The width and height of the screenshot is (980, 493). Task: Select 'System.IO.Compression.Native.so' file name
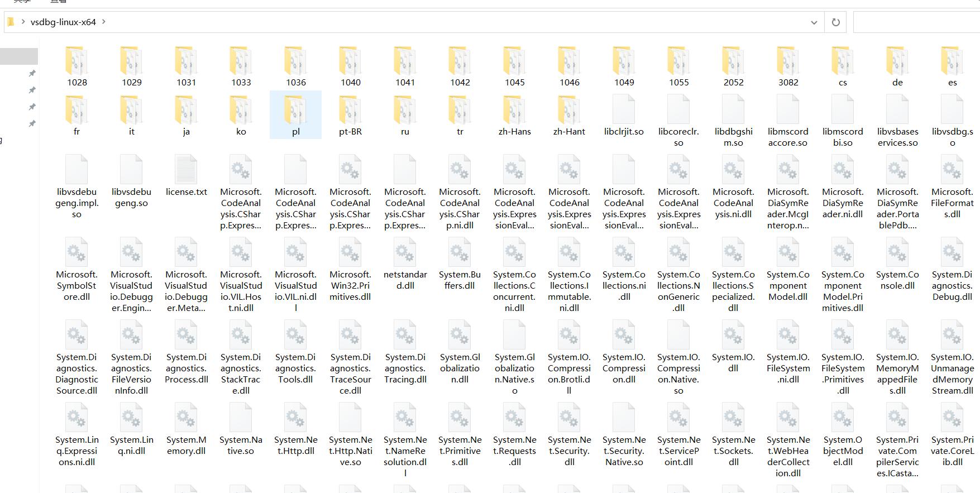pyautogui.click(x=678, y=374)
